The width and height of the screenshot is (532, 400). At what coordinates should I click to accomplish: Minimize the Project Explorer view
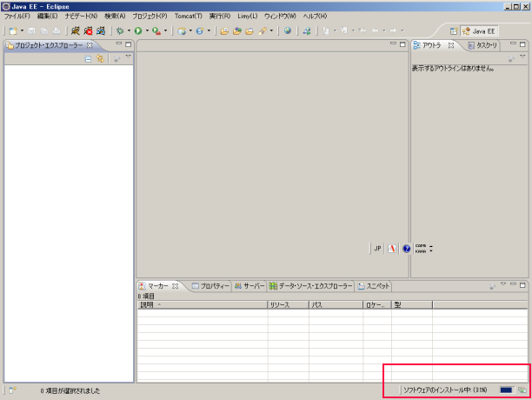coord(119,43)
